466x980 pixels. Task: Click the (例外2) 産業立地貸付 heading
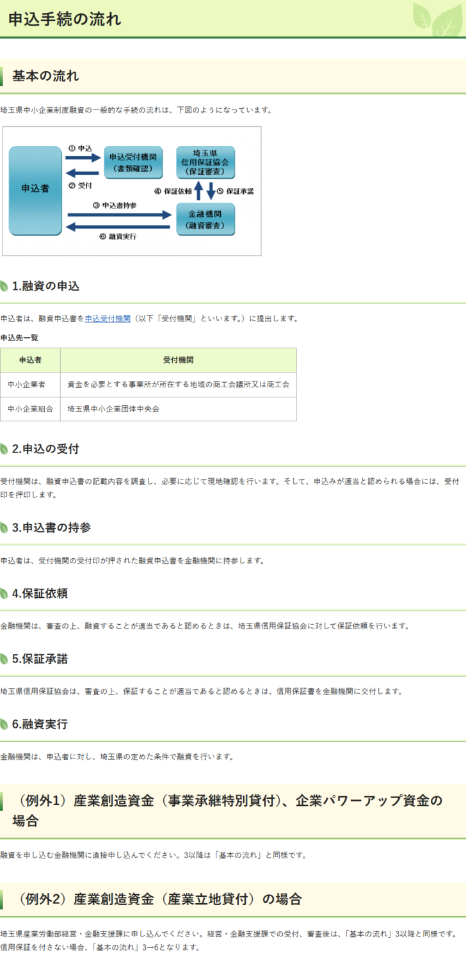pyautogui.click(x=157, y=899)
